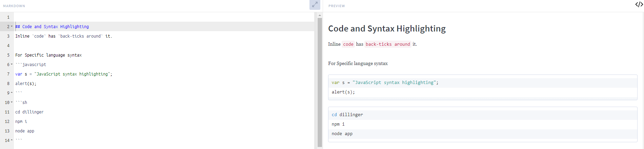
Task: Click the MARKDOWN panel label
Action: [x=14, y=6]
